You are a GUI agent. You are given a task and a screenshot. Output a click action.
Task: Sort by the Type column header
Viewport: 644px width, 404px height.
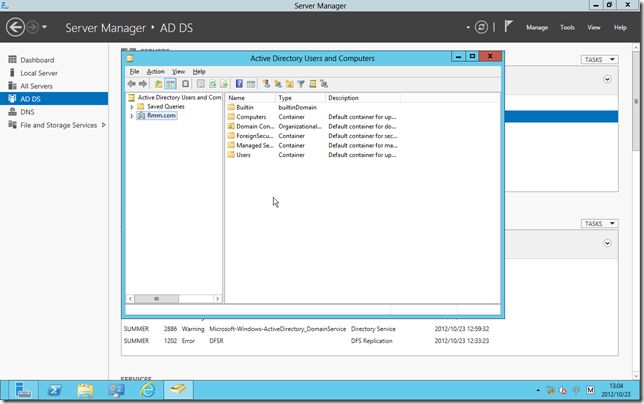tap(300, 98)
